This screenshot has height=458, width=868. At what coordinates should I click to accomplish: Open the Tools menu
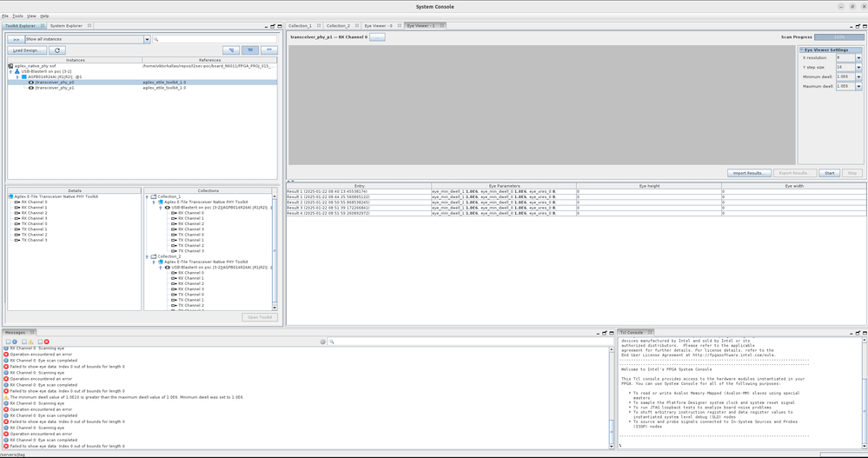(x=17, y=16)
